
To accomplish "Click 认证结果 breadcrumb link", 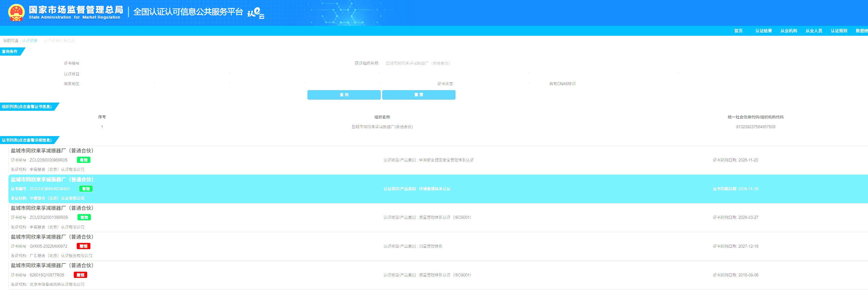I will click(x=30, y=40).
